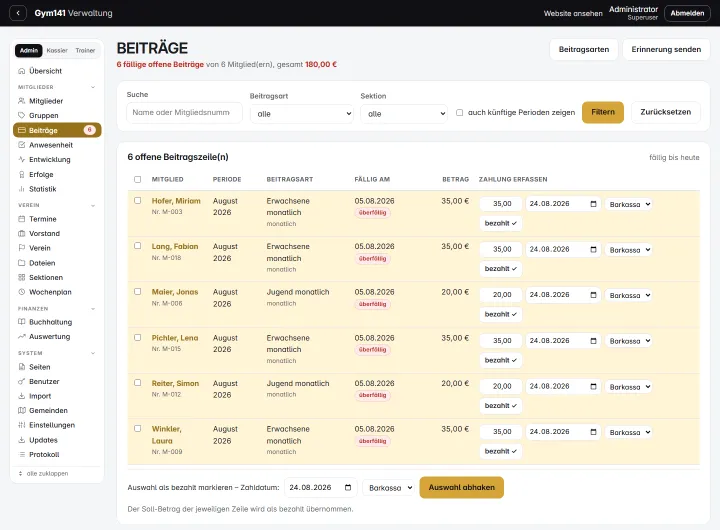Select the Winkler, Laura row checkbox
The width and height of the screenshot is (720, 530).
pyautogui.click(x=137, y=429)
